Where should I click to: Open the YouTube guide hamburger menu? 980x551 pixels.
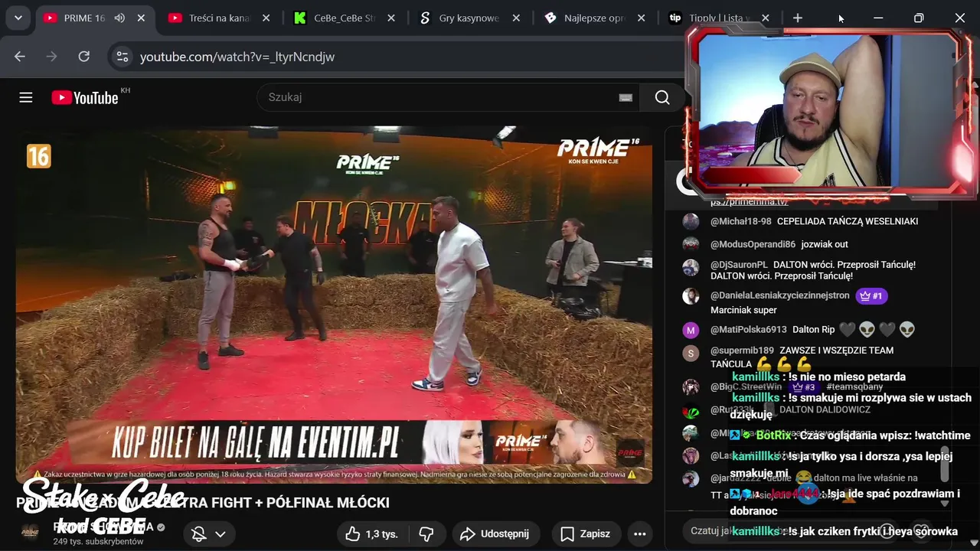(x=26, y=97)
